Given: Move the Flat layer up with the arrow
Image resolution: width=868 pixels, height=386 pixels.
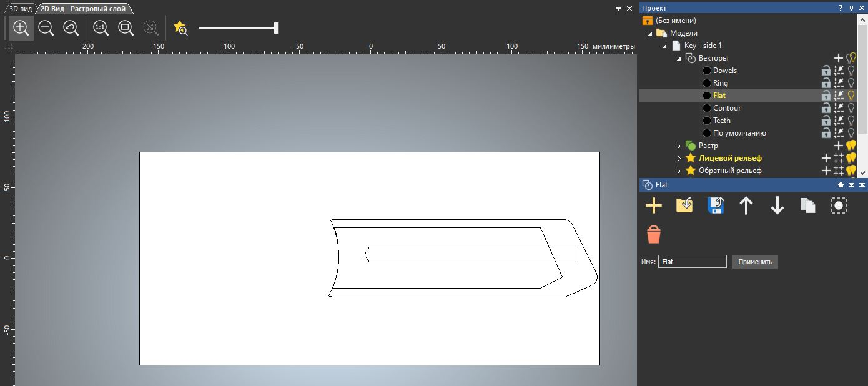Looking at the screenshot, I should pyautogui.click(x=746, y=205).
